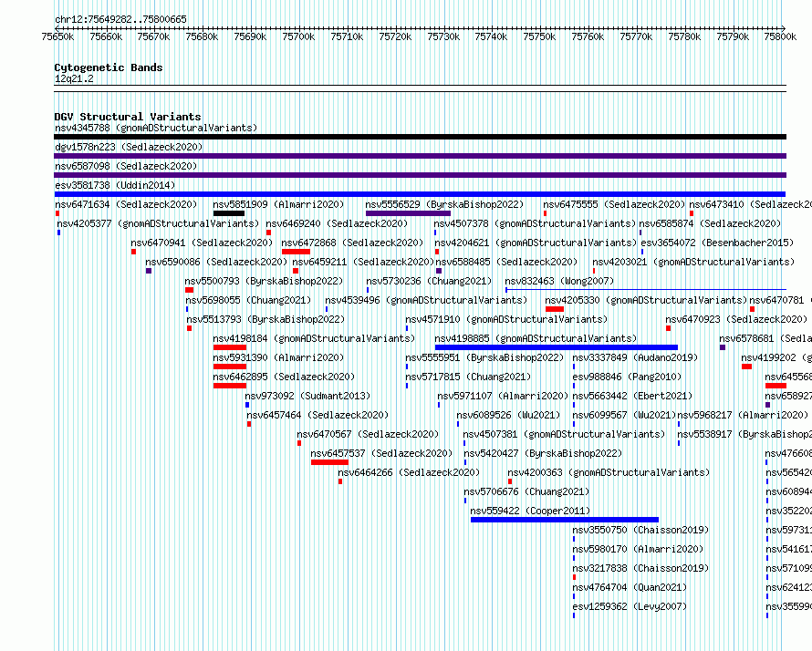Open nsv6457537 (Sedlazeck2020) label

click(x=382, y=453)
